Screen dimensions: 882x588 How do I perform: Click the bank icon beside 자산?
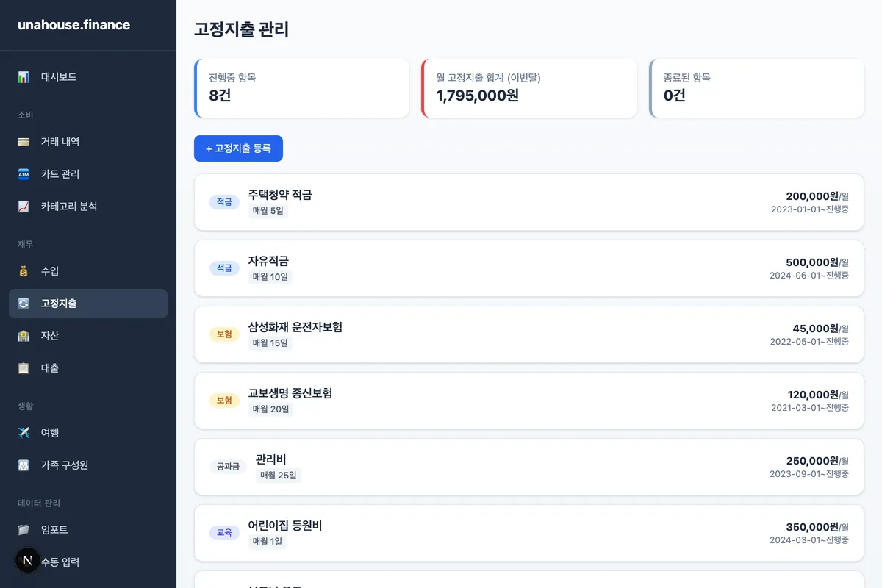click(24, 336)
